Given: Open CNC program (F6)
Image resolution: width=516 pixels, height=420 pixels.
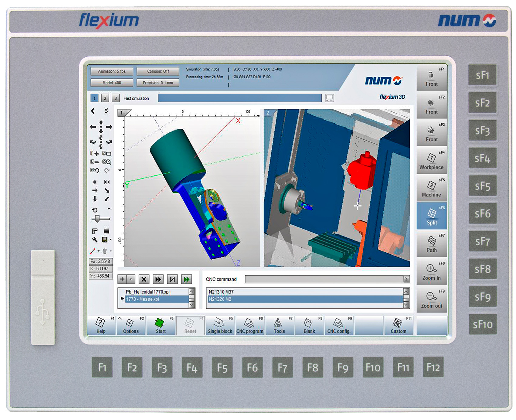Looking at the screenshot, I should [x=250, y=326].
